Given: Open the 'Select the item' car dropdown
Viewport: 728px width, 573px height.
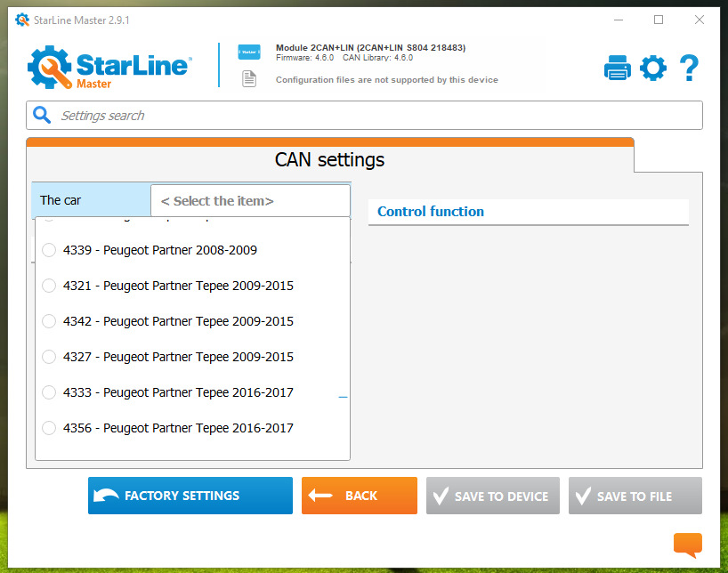Looking at the screenshot, I should 250,200.
